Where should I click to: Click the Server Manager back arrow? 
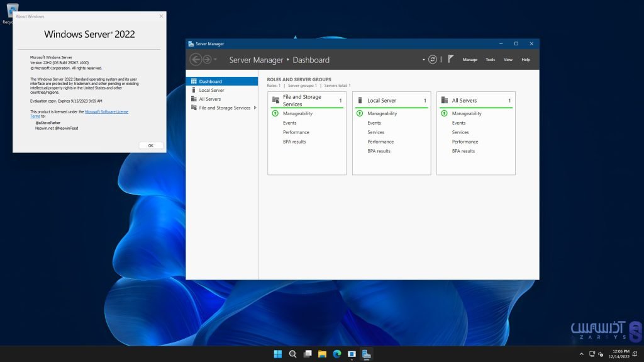(x=195, y=59)
